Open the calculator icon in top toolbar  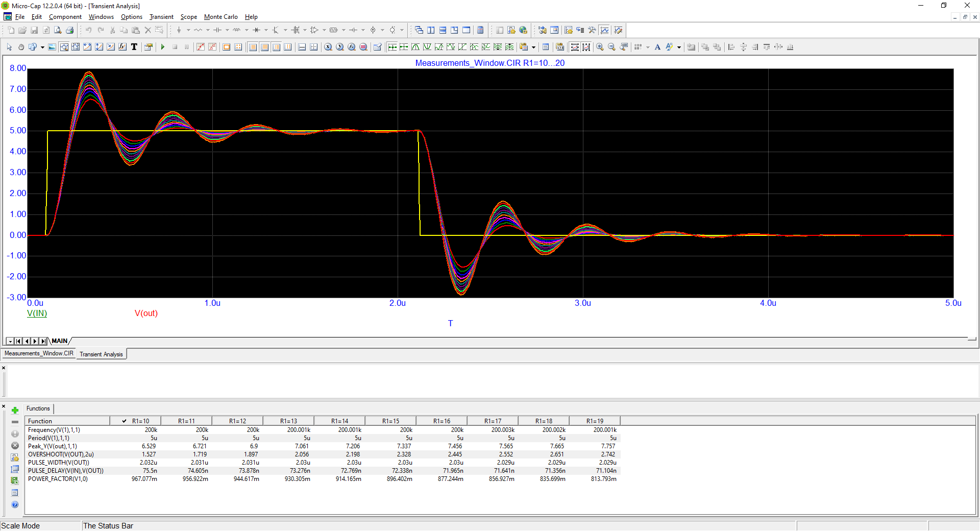[480, 30]
